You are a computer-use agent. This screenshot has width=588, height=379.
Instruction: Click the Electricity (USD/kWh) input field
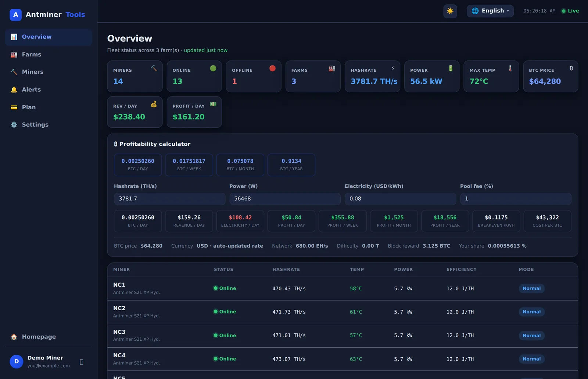click(x=400, y=199)
